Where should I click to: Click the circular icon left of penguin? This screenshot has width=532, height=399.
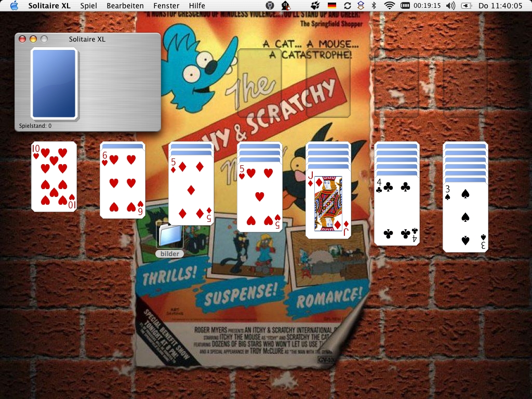click(270, 5)
